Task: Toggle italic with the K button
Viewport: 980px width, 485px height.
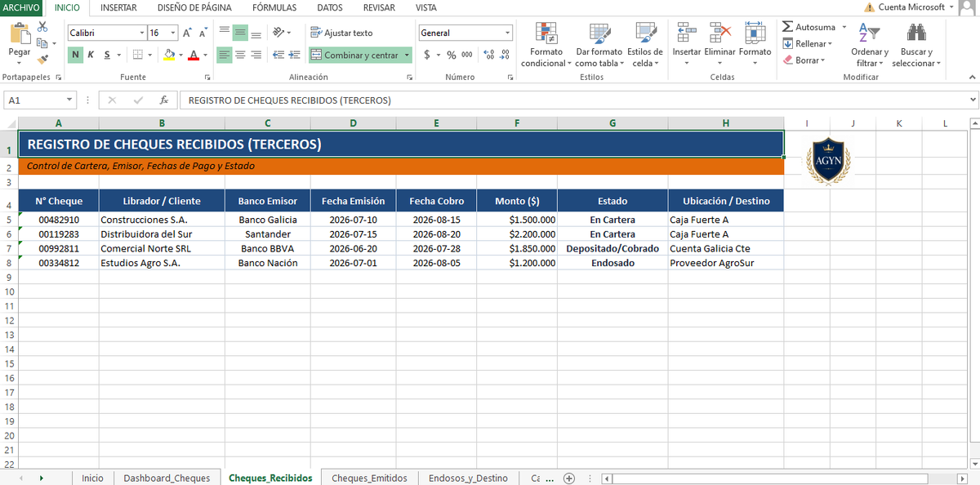Action: tap(91, 55)
